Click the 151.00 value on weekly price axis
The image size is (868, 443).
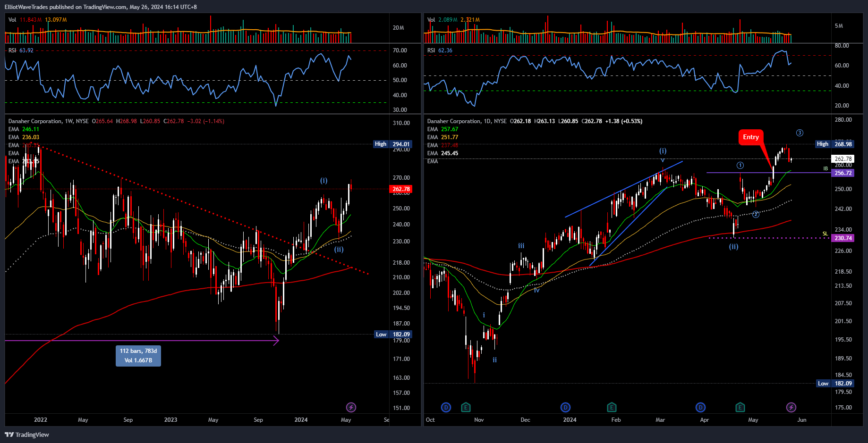(401, 408)
